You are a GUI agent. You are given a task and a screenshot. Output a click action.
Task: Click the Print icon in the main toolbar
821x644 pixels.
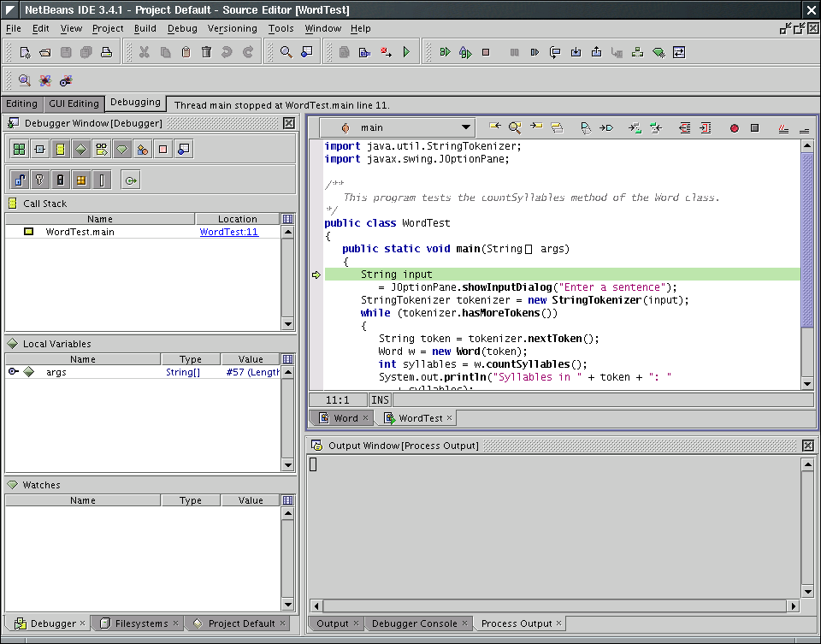coord(106,52)
